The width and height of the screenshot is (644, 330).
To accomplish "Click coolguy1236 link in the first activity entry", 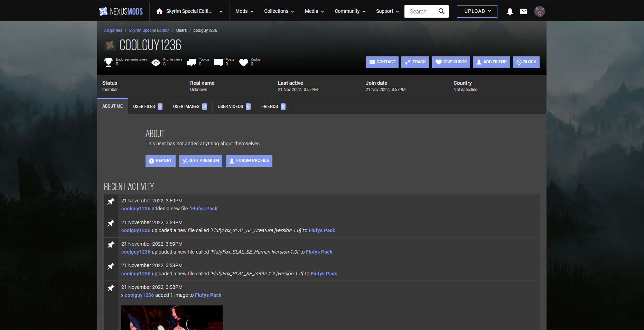I will click(x=136, y=209).
